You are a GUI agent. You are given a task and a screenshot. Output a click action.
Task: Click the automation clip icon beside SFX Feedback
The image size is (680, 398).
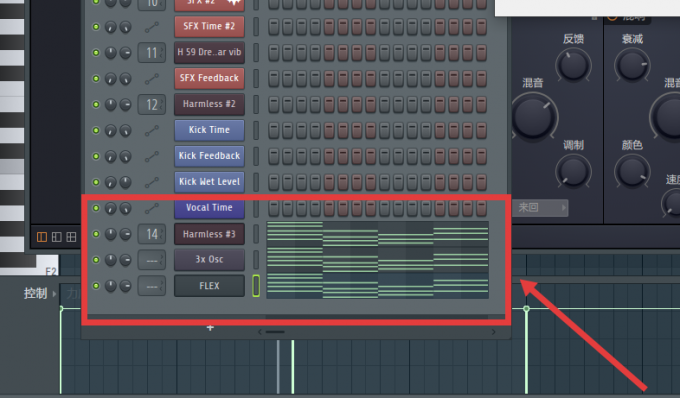click(152, 78)
